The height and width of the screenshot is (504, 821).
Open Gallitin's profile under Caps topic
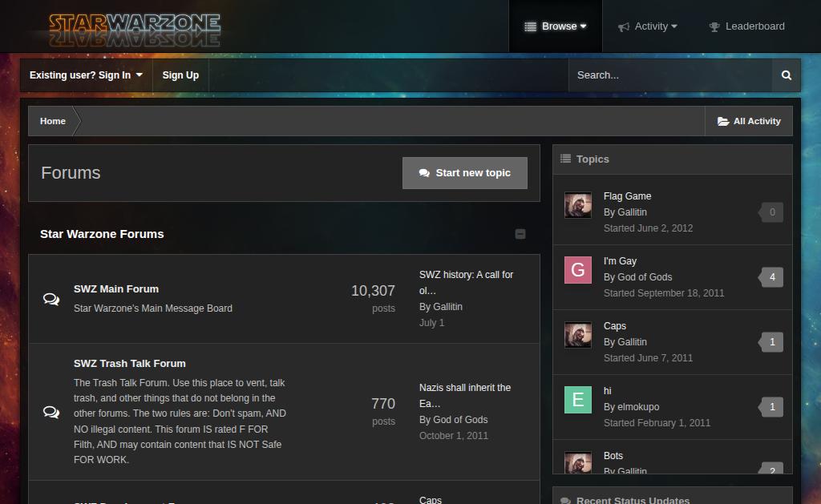(x=632, y=342)
